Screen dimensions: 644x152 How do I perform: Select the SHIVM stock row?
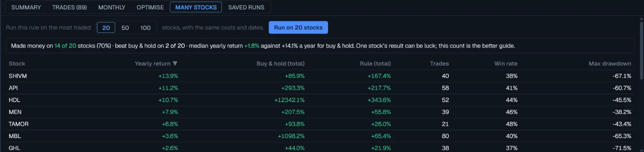coord(320,76)
